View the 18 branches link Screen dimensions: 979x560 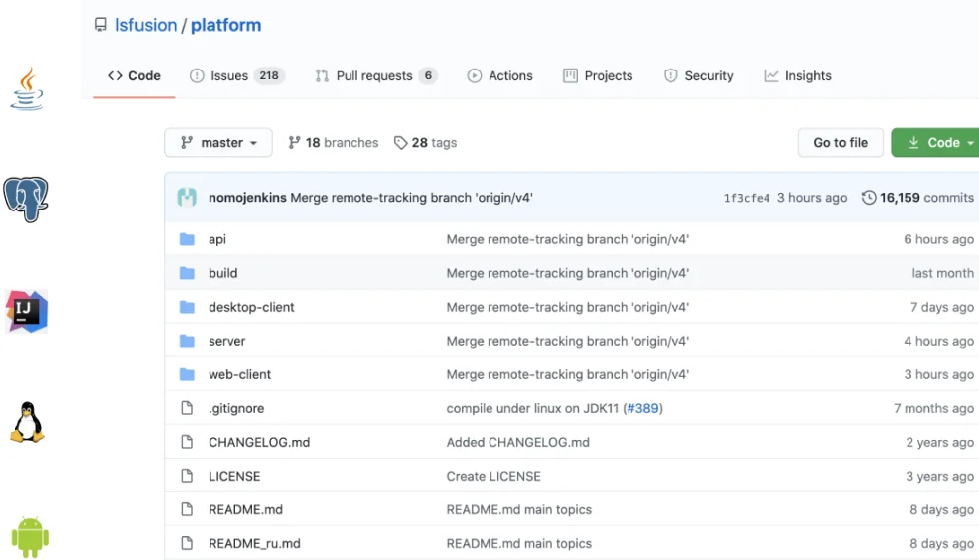click(334, 142)
